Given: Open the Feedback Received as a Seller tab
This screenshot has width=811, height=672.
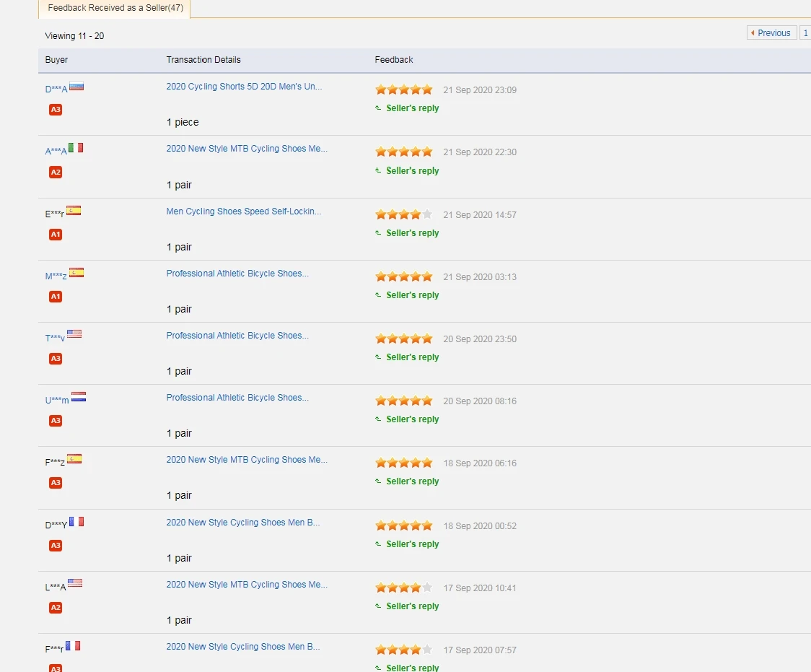Looking at the screenshot, I should [x=114, y=8].
